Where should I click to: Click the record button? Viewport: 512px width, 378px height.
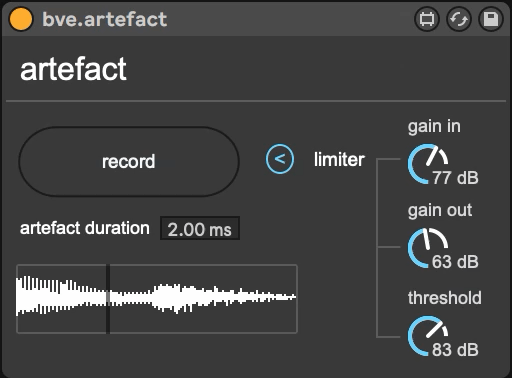129,161
